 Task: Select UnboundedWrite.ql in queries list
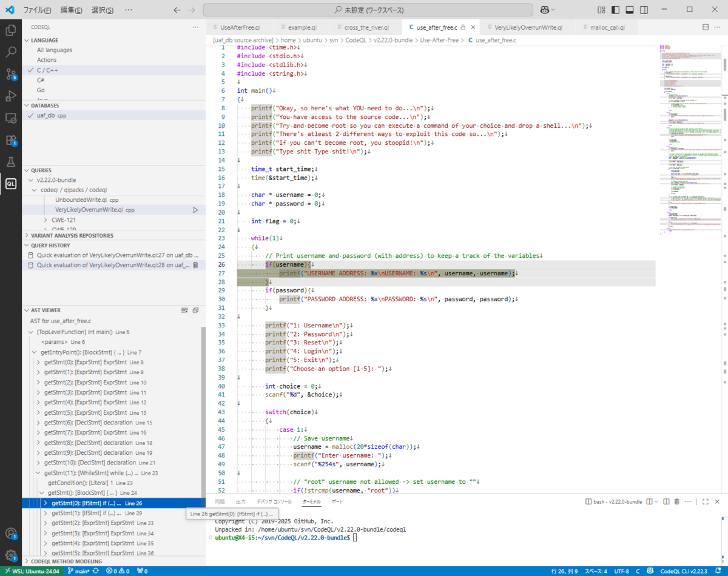(x=114, y=199)
